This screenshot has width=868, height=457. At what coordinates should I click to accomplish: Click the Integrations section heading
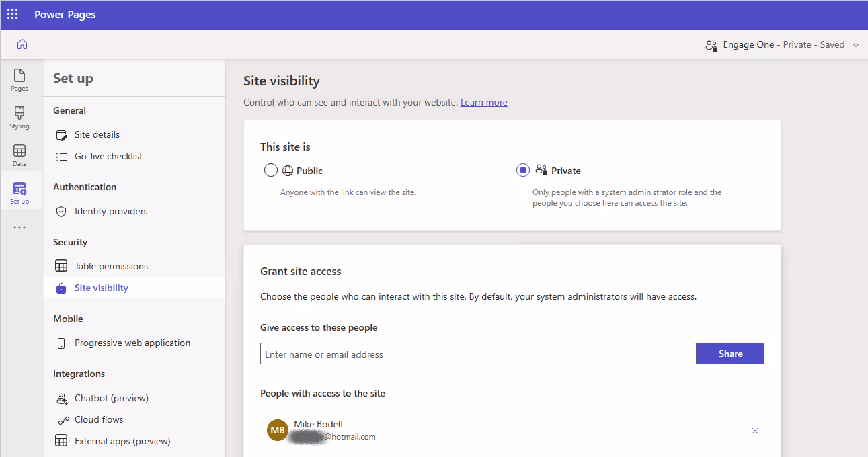(79, 374)
